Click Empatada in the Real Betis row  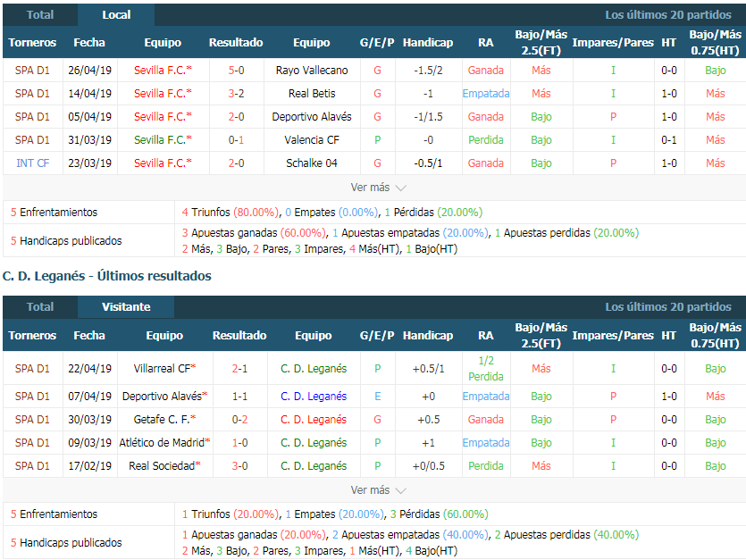[x=486, y=94]
